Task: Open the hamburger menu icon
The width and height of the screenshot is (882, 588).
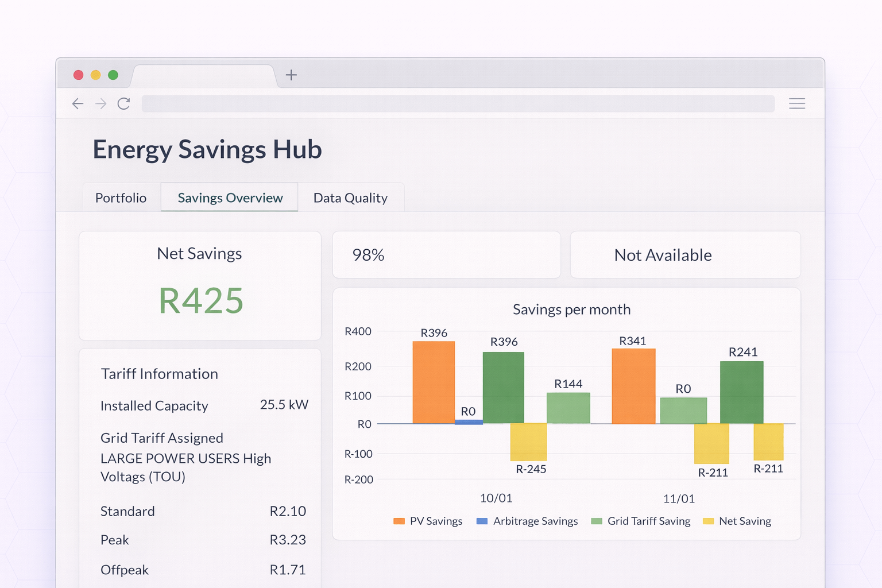Action: click(796, 103)
